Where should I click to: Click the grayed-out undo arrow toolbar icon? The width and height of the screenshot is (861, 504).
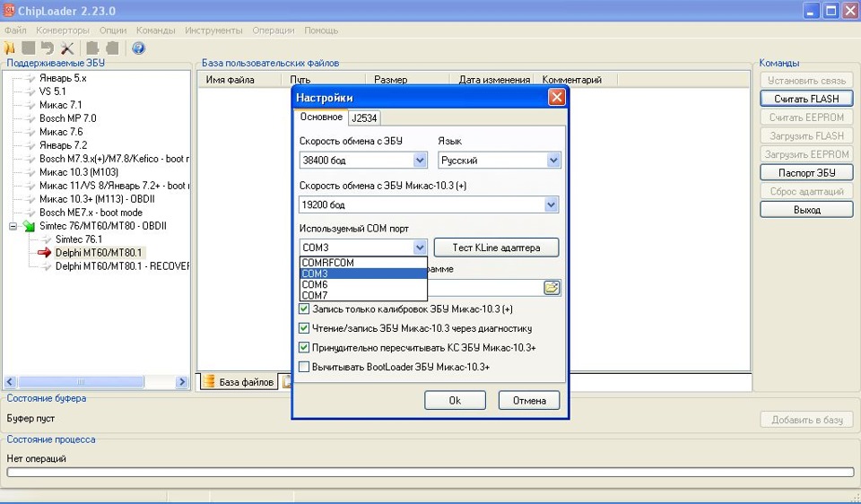coord(48,48)
